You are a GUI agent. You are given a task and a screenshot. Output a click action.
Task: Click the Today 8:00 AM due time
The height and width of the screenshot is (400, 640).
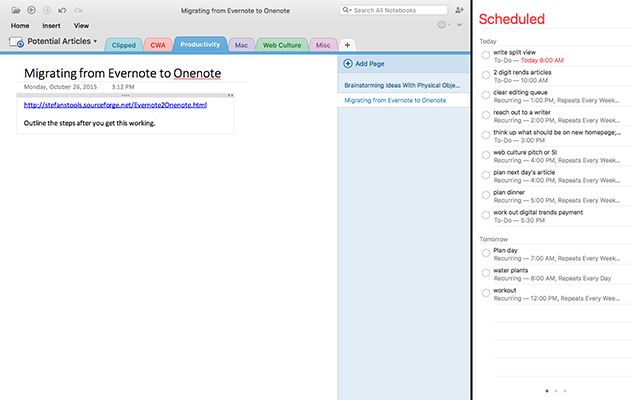pyautogui.click(x=542, y=60)
